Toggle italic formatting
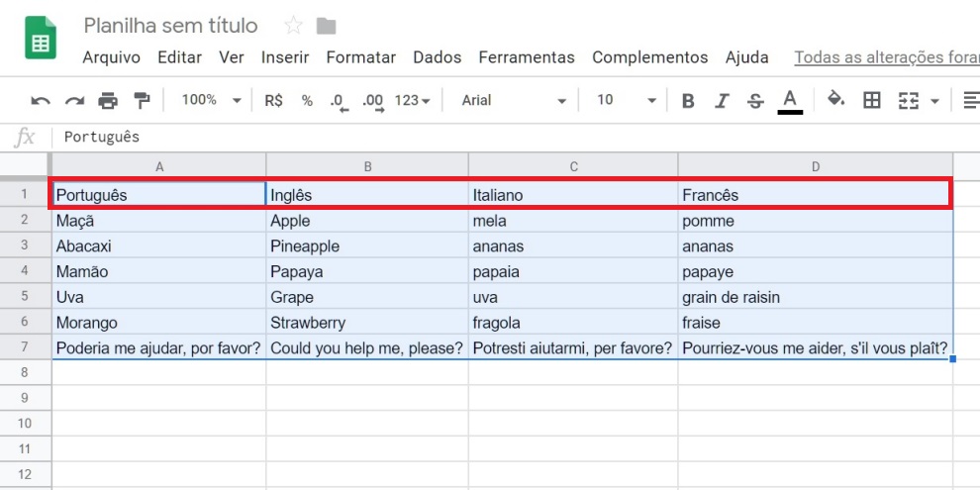Image resolution: width=980 pixels, height=490 pixels. [x=722, y=100]
